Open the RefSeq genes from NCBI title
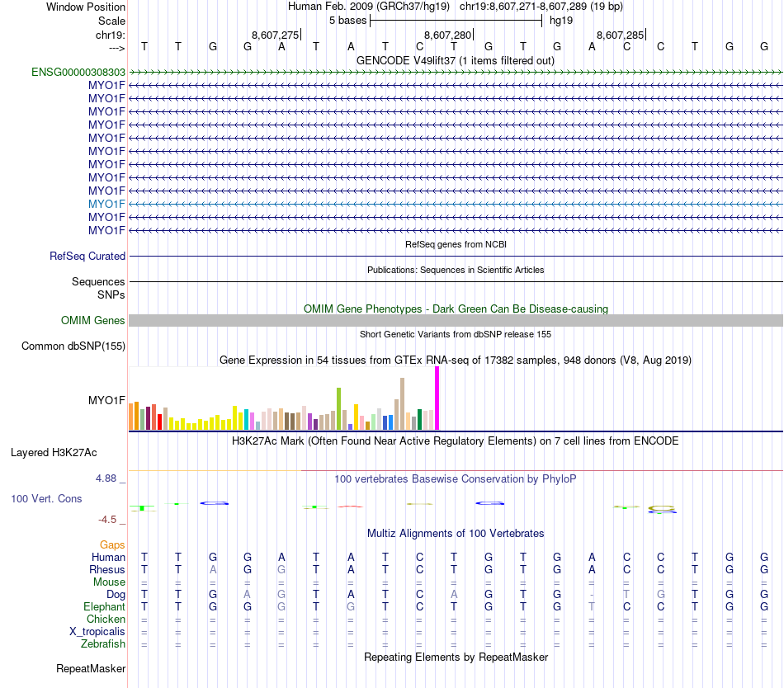The width and height of the screenshot is (784, 688). pyautogui.click(x=456, y=244)
